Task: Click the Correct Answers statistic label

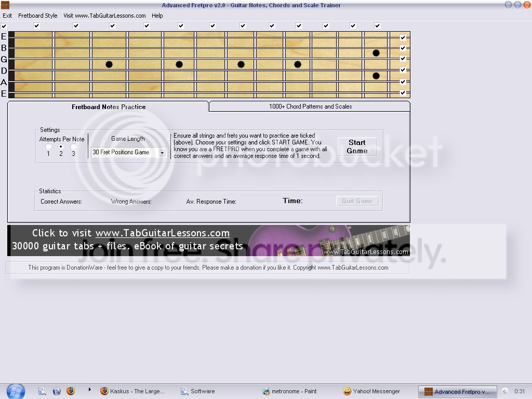Action: click(x=61, y=202)
